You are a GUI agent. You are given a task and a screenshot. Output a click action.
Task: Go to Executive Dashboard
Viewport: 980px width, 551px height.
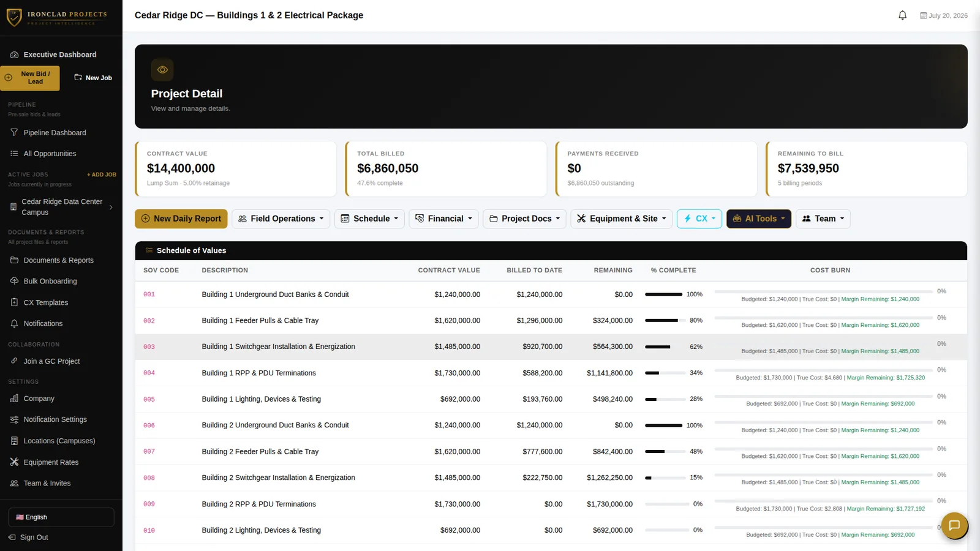point(60,54)
